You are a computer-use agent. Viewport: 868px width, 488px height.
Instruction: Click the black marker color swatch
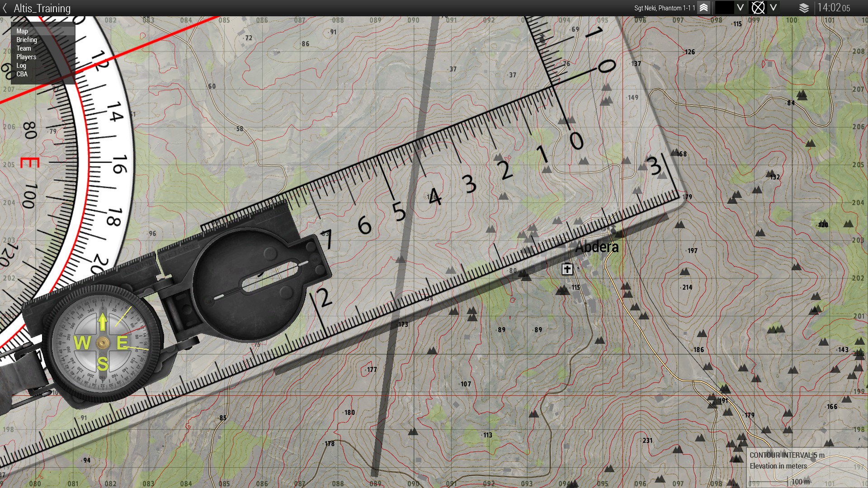[724, 8]
